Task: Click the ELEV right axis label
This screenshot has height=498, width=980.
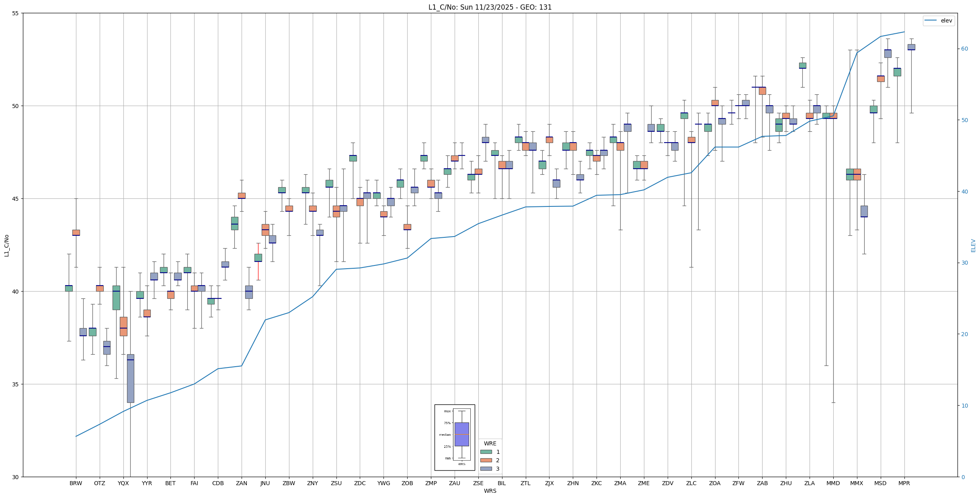Action: coord(973,245)
